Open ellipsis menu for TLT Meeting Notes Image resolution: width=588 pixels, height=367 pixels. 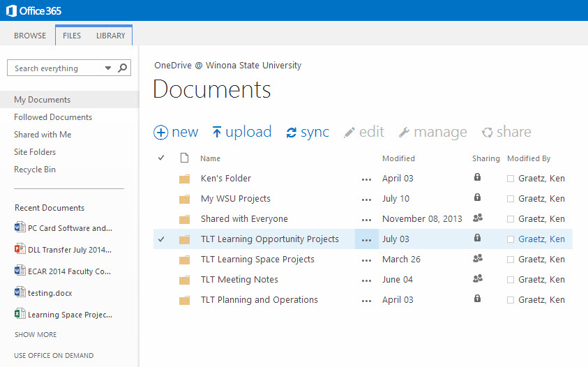(x=366, y=280)
